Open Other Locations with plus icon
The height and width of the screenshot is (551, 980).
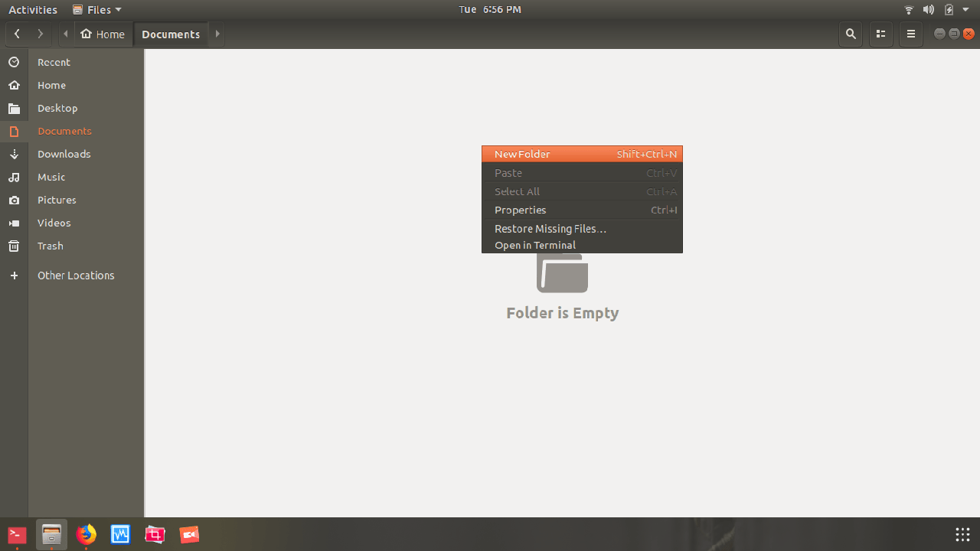click(14, 275)
